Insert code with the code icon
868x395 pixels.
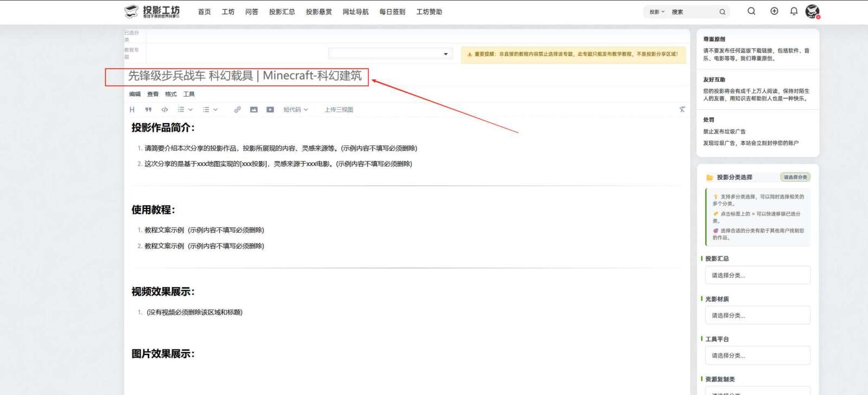(164, 110)
